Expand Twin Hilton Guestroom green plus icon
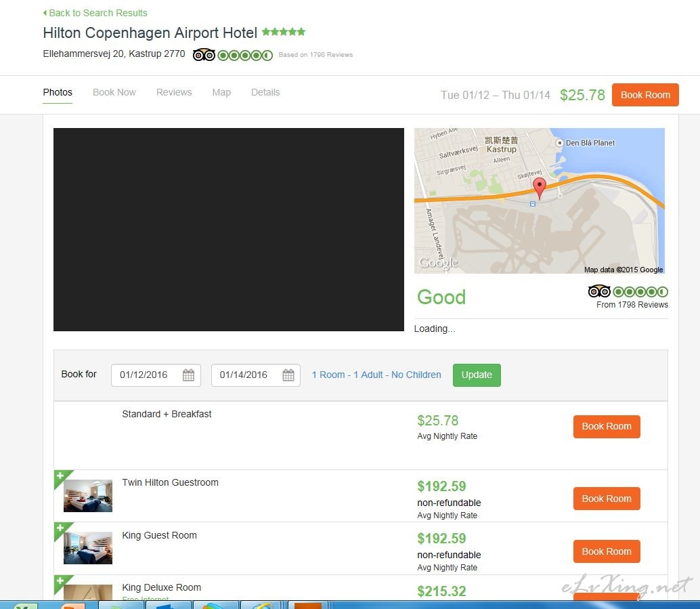The height and width of the screenshot is (609, 700). tap(60, 476)
